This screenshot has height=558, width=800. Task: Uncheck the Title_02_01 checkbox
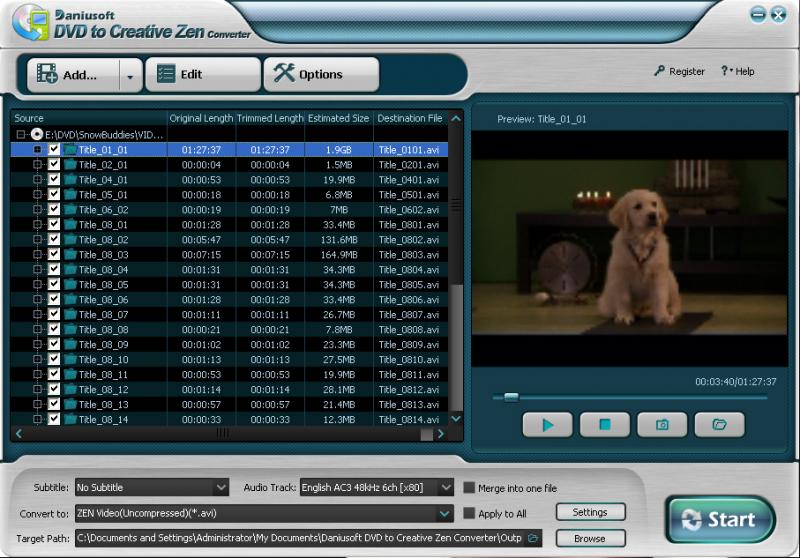coord(54,164)
